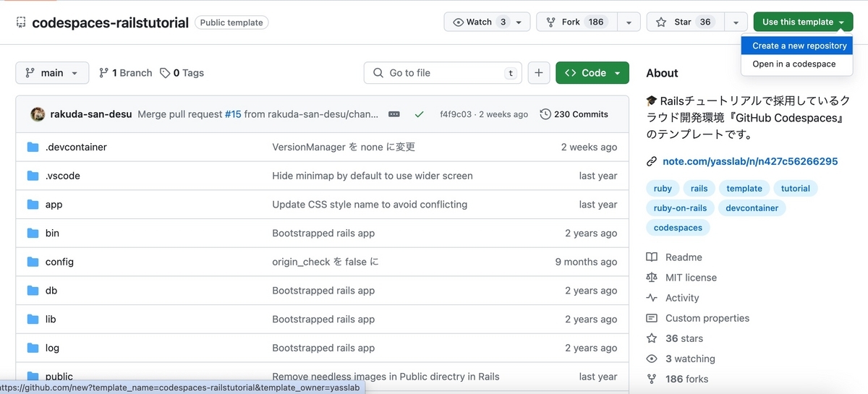Open the .devcontainer folder name

coord(76,147)
